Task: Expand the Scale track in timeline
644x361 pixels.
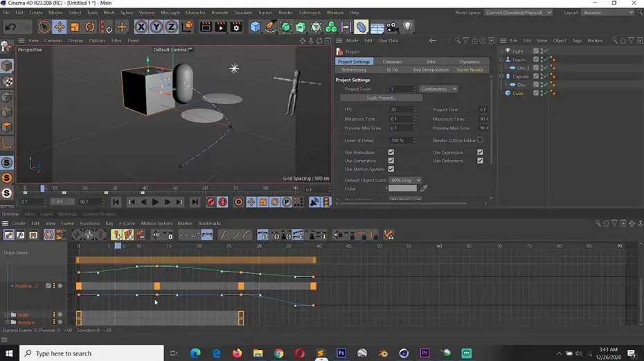Action: point(8,315)
